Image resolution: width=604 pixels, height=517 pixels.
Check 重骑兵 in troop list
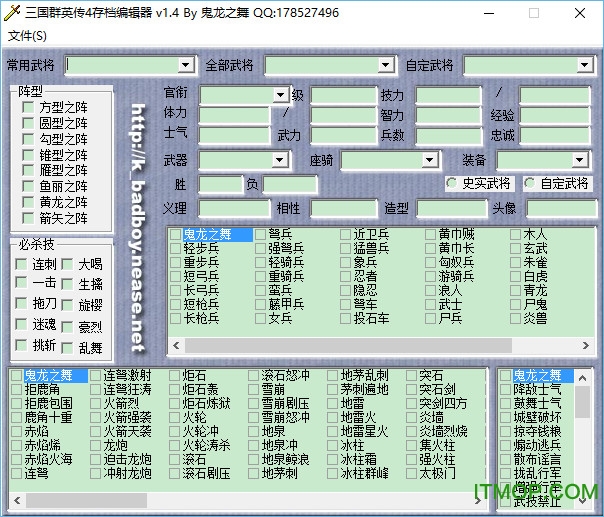tap(260, 276)
